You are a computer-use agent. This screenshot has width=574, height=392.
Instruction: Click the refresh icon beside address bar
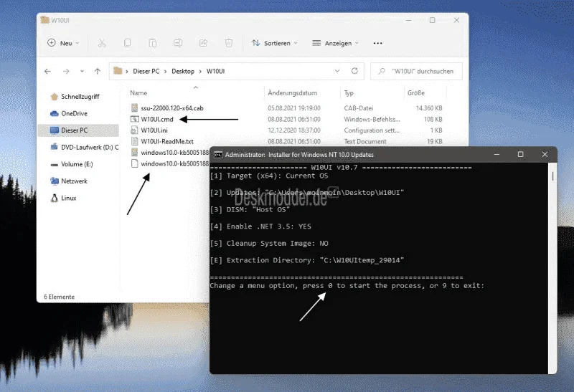pos(354,71)
